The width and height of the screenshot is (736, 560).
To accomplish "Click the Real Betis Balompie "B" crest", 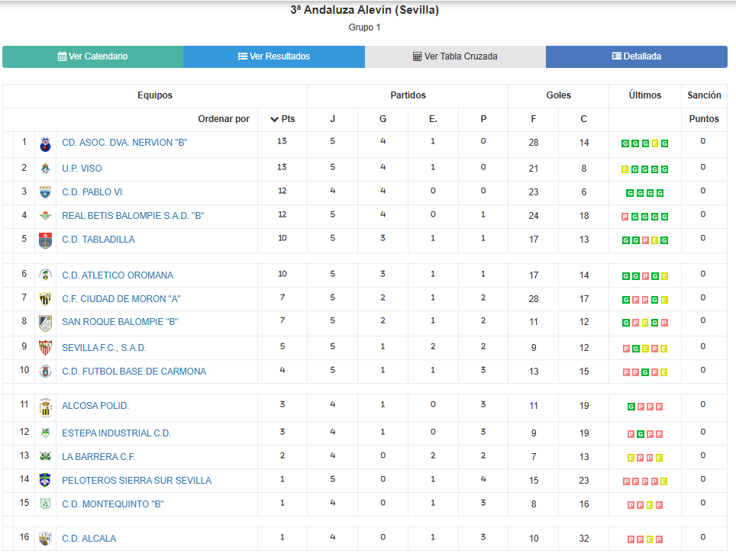I will (45, 216).
